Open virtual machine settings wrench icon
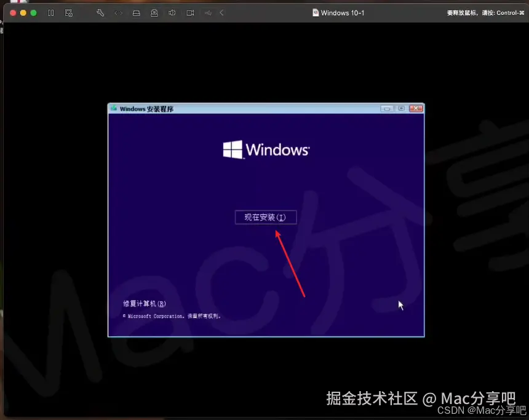Image resolution: width=529 pixels, height=420 pixels. click(100, 12)
